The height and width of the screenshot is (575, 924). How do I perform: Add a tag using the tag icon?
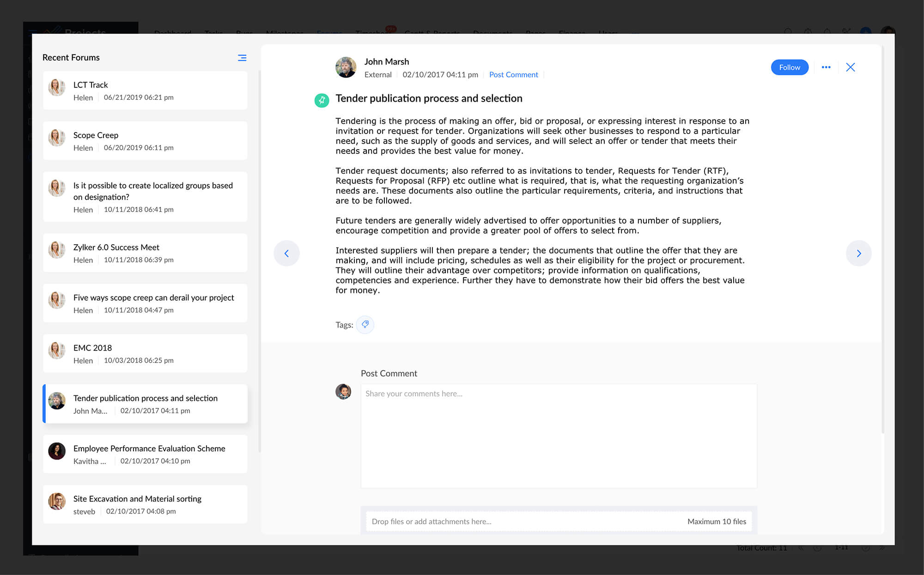(x=365, y=325)
